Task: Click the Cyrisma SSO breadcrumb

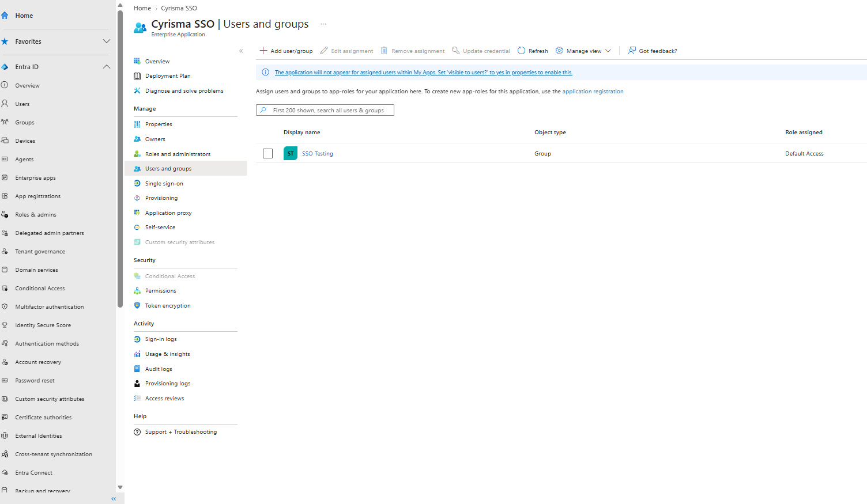Action: [x=179, y=8]
